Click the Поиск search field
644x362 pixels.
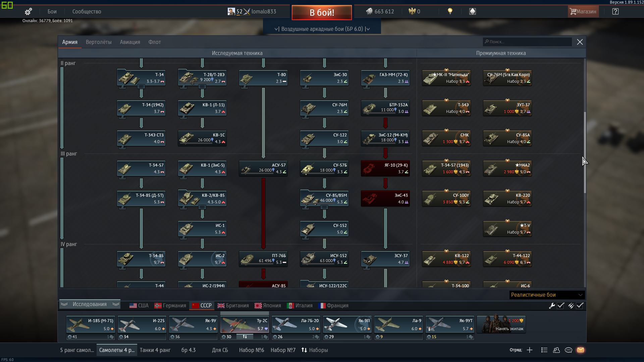(527, 42)
